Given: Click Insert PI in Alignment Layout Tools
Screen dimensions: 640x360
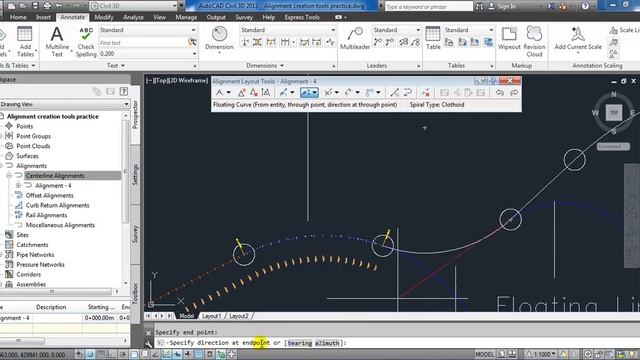Looking at the screenshot, I should tap(242, 93).
